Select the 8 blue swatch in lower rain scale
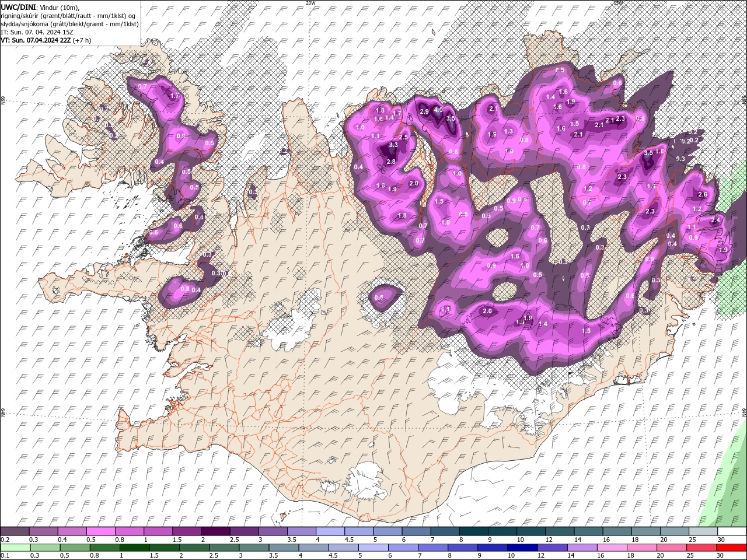 (462, 548)
